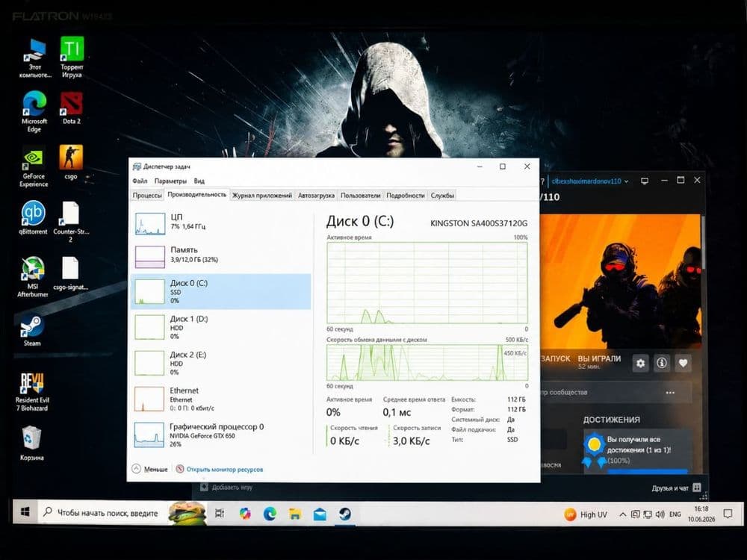Image resolution: width=747 pixels, height=560 pixels.
Task: Click the disk transfer rate graph
Action: [x=427, y=362]
